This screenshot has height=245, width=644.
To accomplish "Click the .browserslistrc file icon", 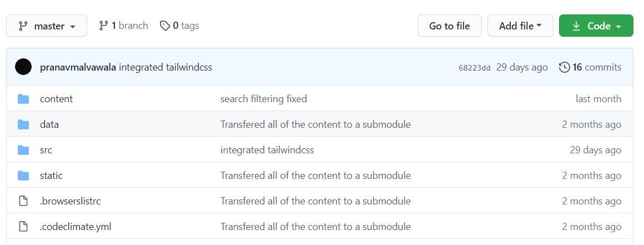I will 23,201.
